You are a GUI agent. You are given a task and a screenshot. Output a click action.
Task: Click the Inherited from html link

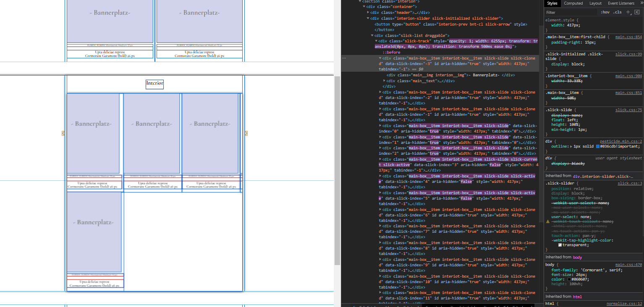[x=577, y=297]
